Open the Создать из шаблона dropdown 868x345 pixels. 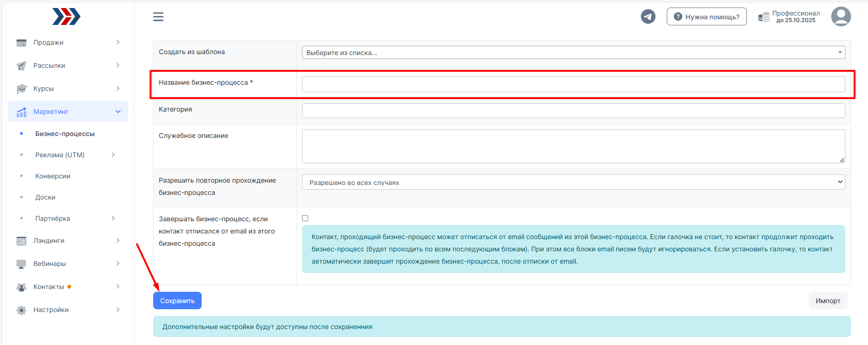coord(573,52)
